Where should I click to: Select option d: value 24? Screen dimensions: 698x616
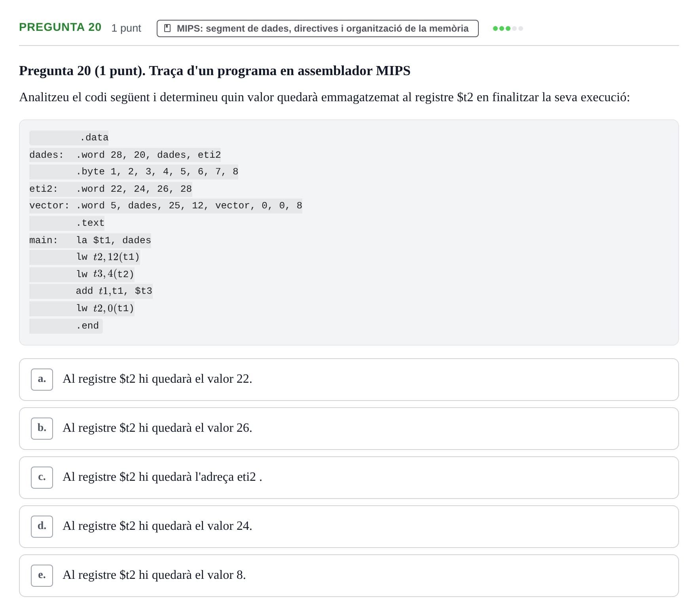[349, 527]
